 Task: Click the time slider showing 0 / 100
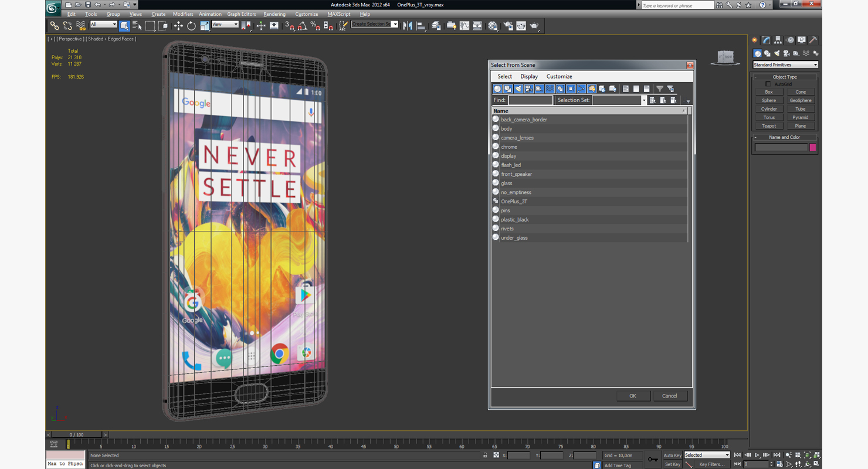(76, 434)
